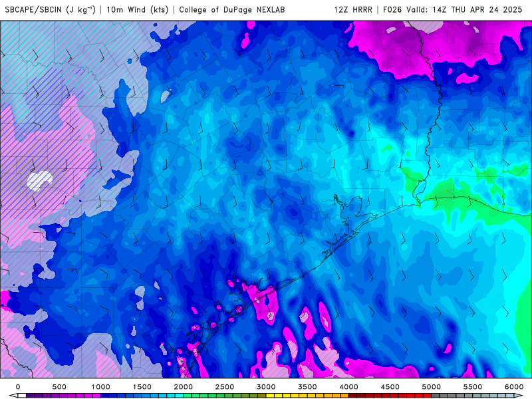This screenshot has height=399, width=532.
Task: Click the 12Z HRRR model run label
Action: tap(353, 9)
